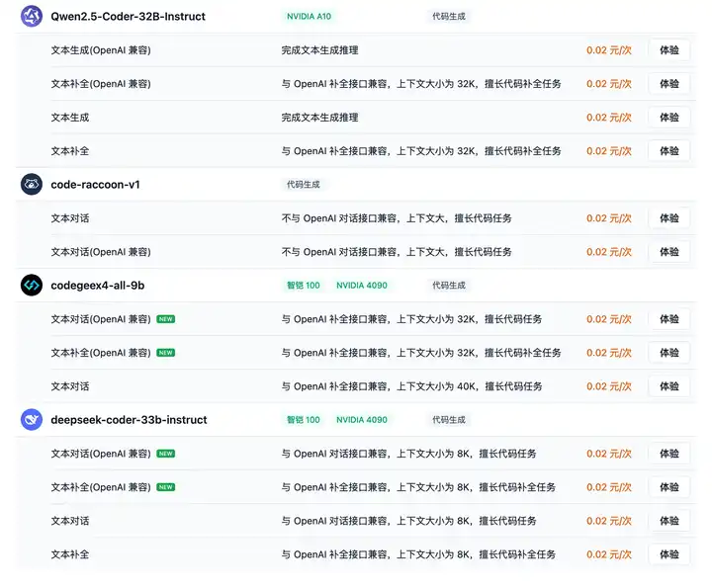Select 文本补全(OpenAI 兼容) under deepseek-coder-33b-instruct
The image size is (712, 588).
pos(101,487)
